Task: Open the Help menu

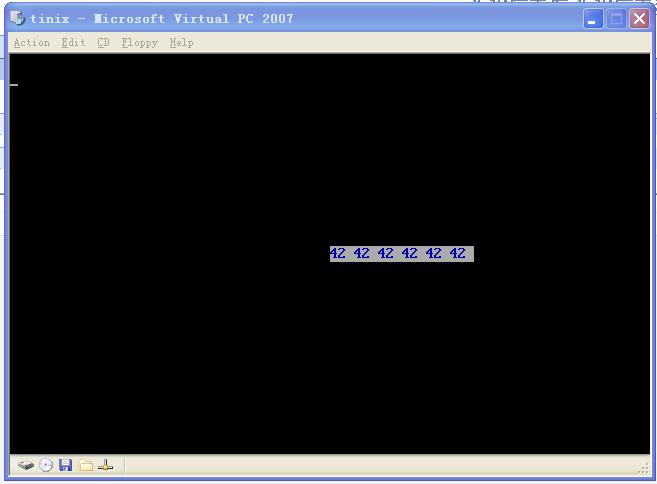Action: (x=181, y=43)
